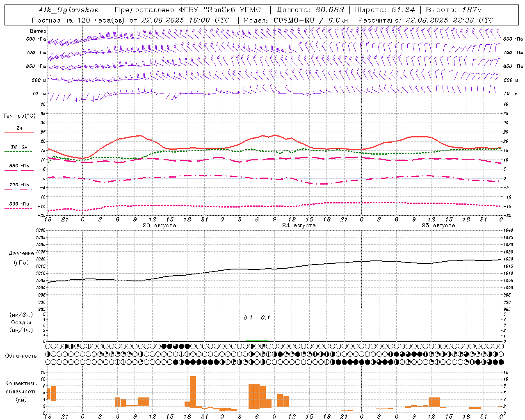Click the latitude value Широта: 51.24

(x=385, y=10)
